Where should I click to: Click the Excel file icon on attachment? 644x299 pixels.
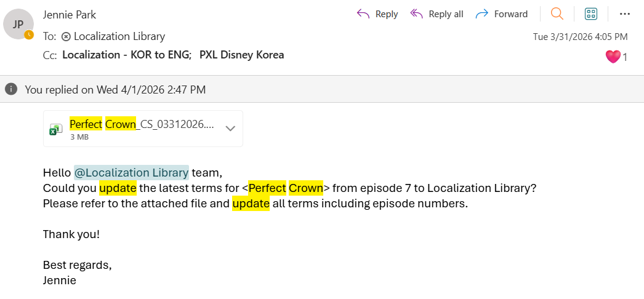coord(56,129)
